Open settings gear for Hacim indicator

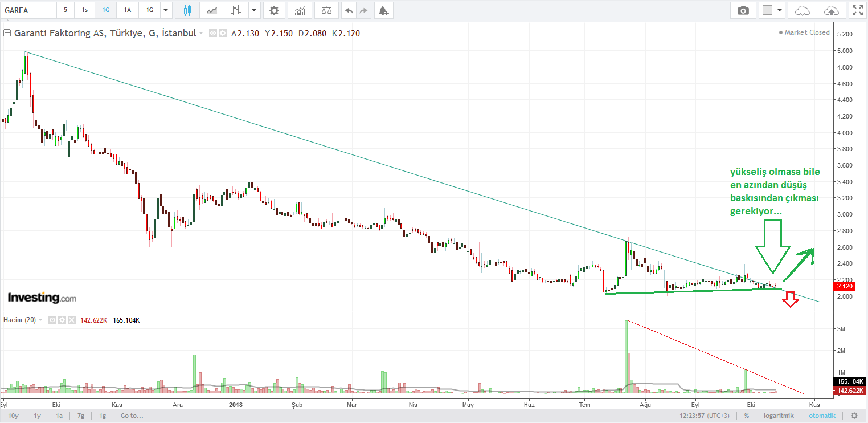click(x=62, y=320)
